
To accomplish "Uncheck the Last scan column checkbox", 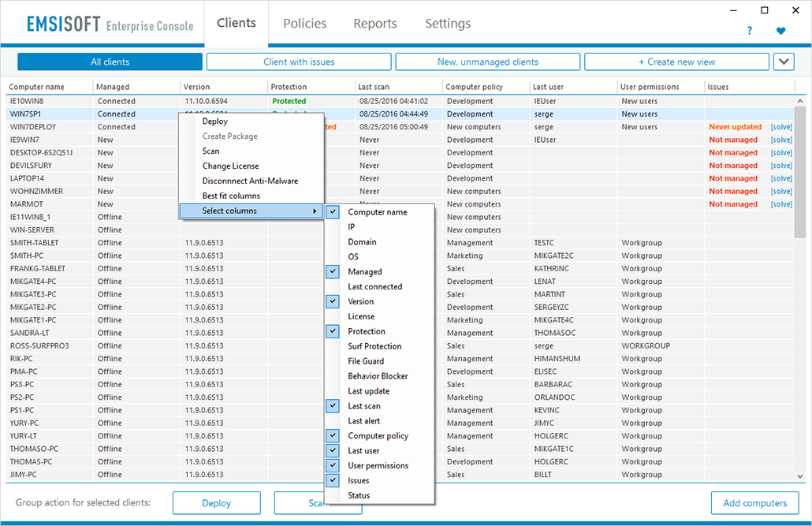I will (333, 406).
